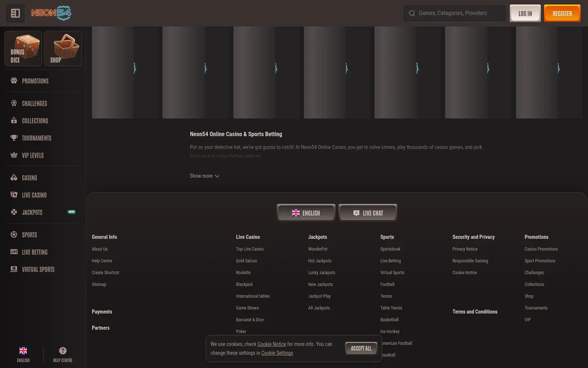Click the Neon54 logo

(x=51, y=13)
